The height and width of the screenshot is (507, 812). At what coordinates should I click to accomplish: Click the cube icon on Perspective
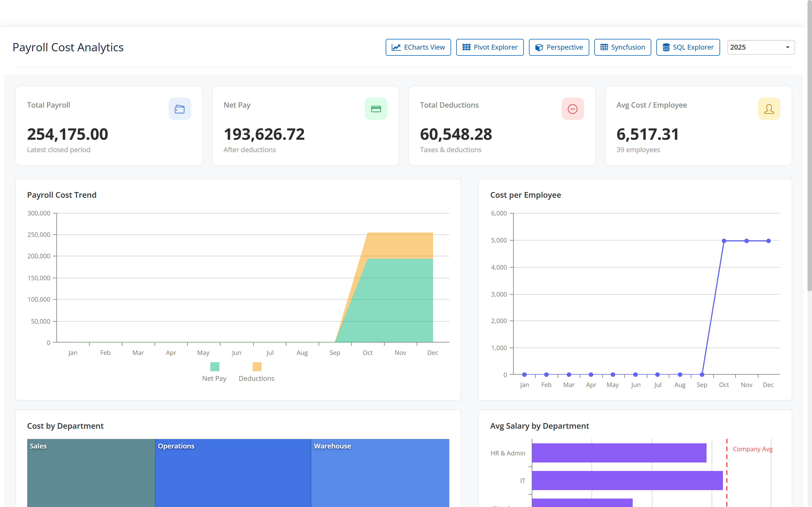click(x=539, y=47)
